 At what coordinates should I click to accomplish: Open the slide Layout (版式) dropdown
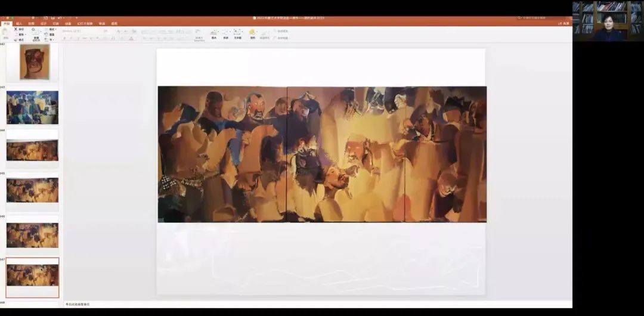(51, 30)
